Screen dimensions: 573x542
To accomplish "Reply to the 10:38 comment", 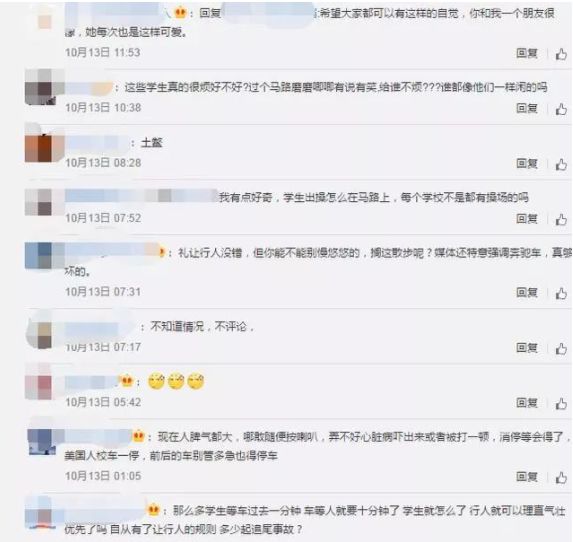I will (x=527, y=108).
